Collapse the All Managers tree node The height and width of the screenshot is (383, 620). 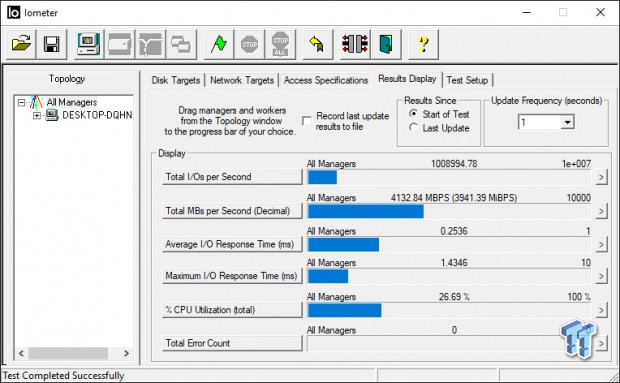[x=21, y=103]
